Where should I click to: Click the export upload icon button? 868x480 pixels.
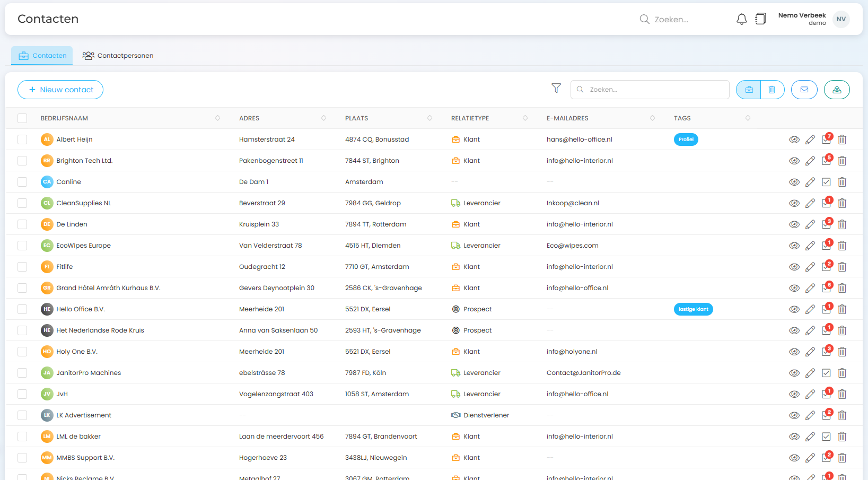coord(836,90)
